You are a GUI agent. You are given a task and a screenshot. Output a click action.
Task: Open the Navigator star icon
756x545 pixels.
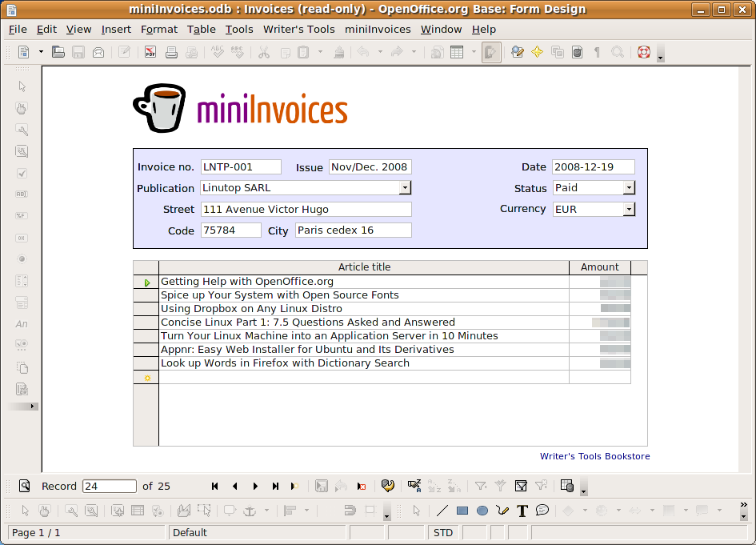click(537, 51)
